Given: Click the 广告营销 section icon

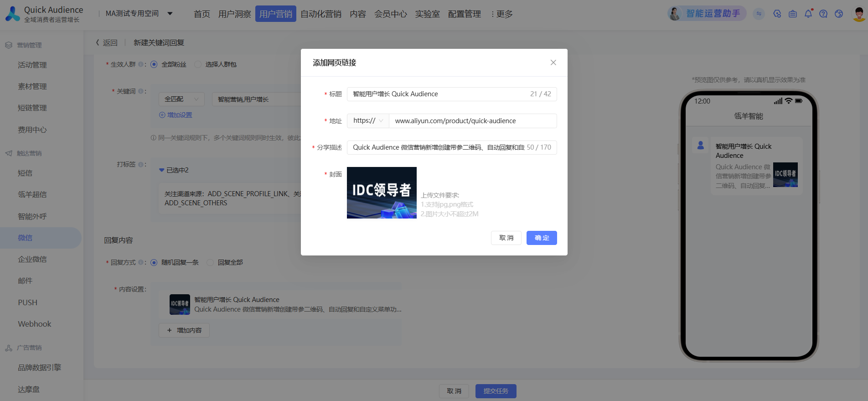Looking at the screenshot, I should pos(9,348).
